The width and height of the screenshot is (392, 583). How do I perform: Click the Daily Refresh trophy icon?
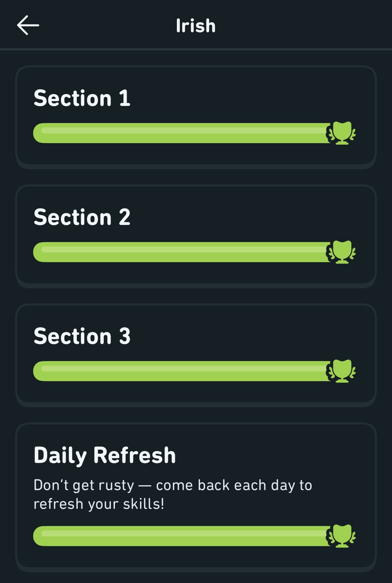tap(341, 536)
